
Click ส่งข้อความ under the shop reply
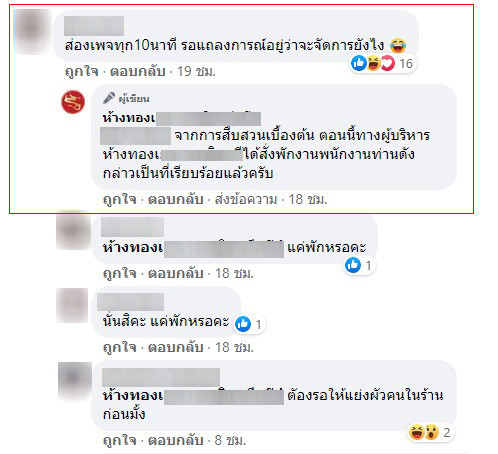[246, 199]
